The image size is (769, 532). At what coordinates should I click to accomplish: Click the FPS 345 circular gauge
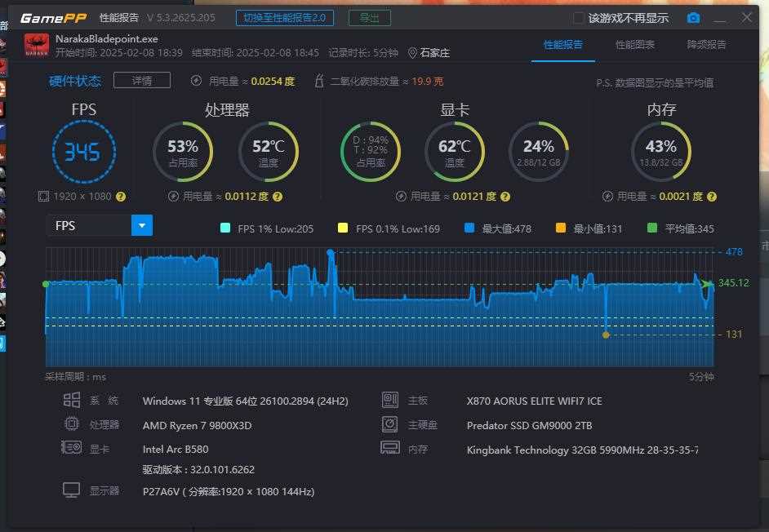pos(84,152)
